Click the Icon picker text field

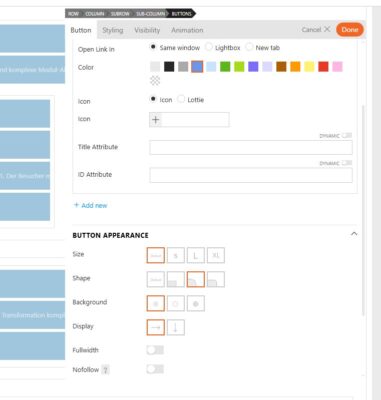195,120
